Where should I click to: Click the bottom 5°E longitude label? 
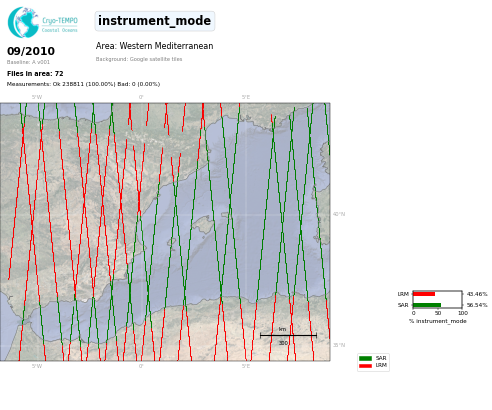[246, 366]
